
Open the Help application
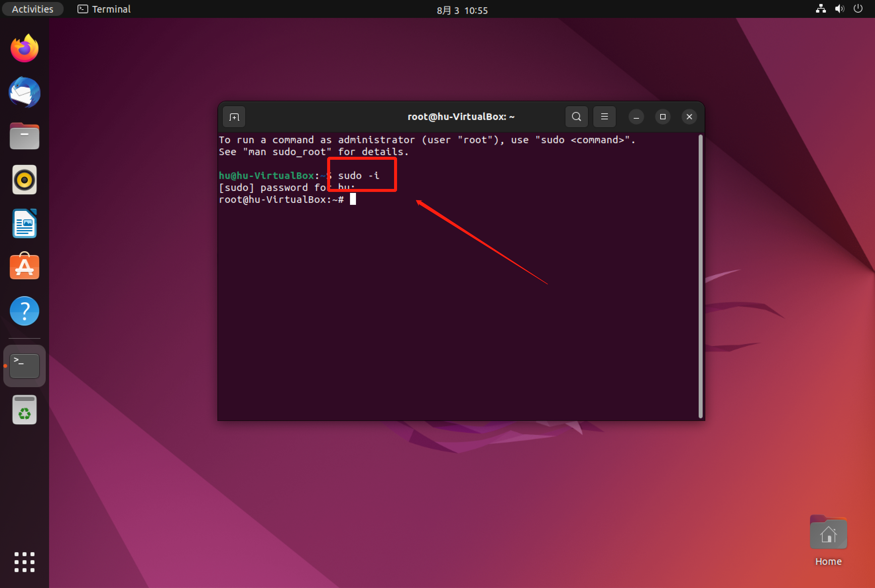[x=25, y=311]
